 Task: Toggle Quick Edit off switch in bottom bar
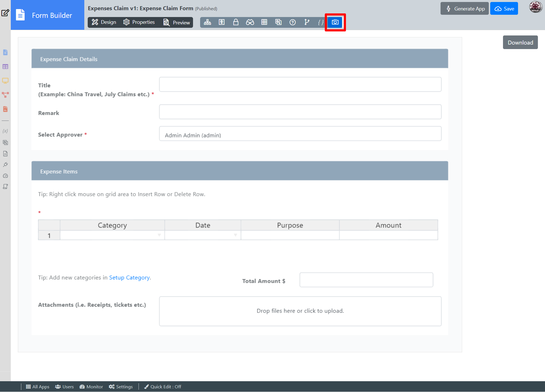pos(163,387)
